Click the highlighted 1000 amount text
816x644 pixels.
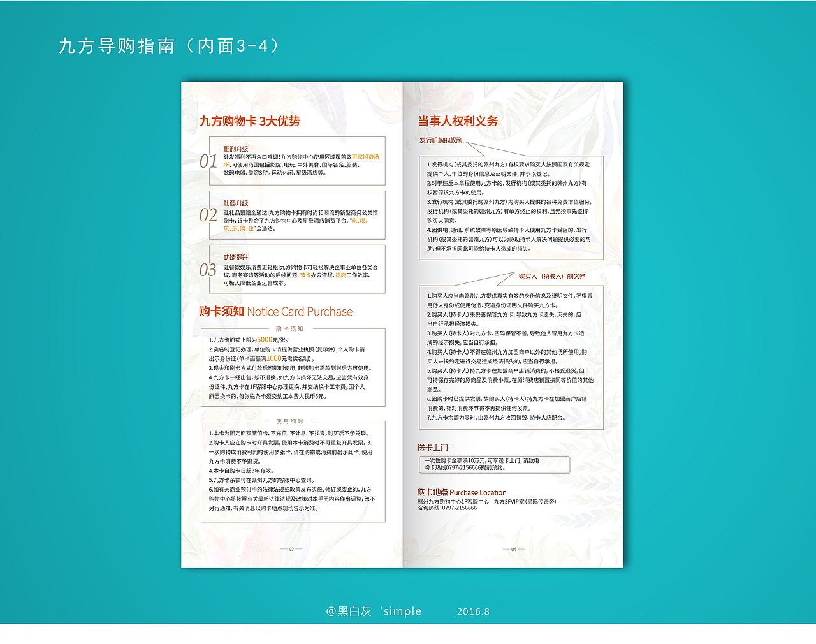(x=275, y=358)
